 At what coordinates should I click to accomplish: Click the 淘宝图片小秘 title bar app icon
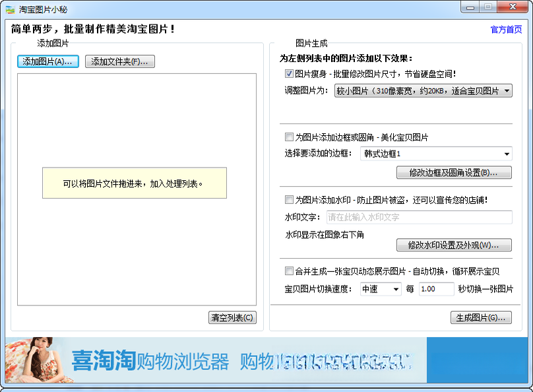pos(10,9)
